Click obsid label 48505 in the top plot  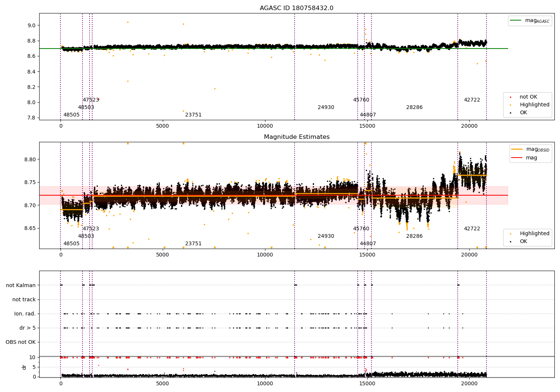tap(71, 115)
